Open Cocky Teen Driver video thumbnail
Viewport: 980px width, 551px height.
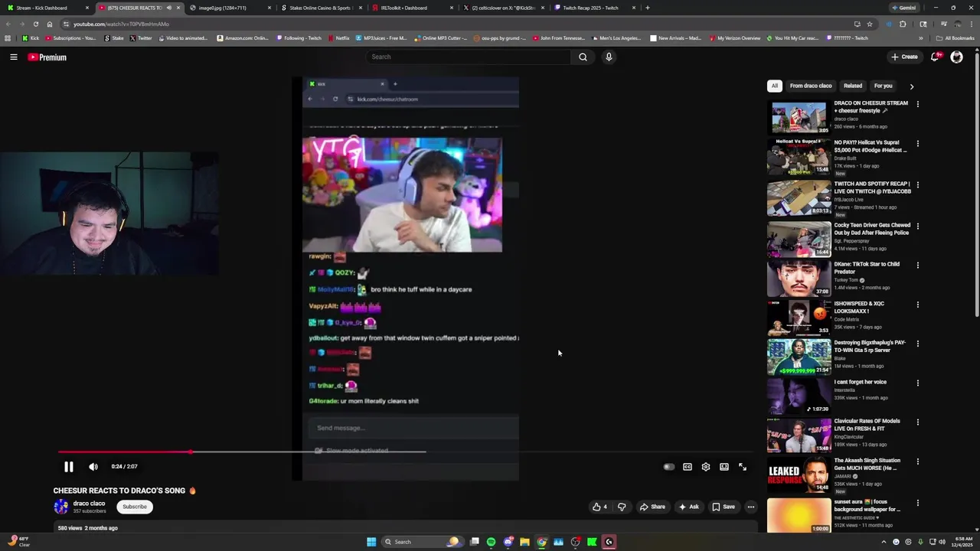799,239
